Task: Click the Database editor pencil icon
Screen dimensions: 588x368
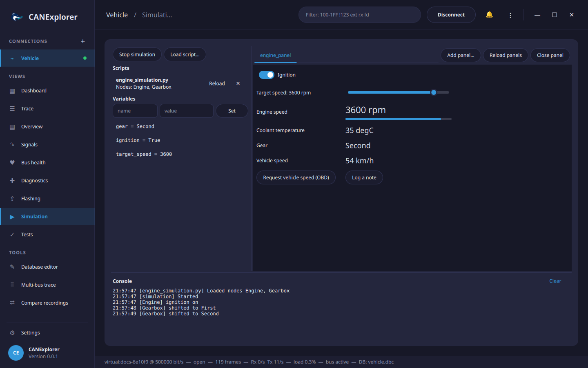Action: click(12, 267)
